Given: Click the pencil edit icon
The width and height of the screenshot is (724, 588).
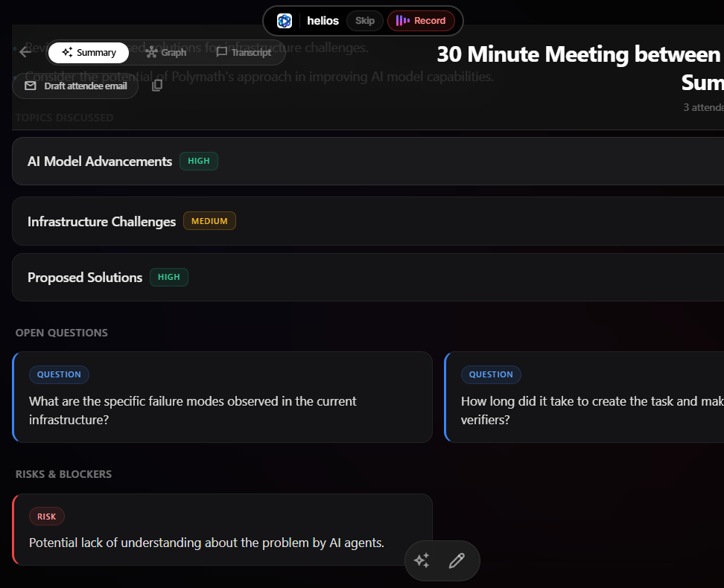Looking at the screenshot, I should coord(457,560).
